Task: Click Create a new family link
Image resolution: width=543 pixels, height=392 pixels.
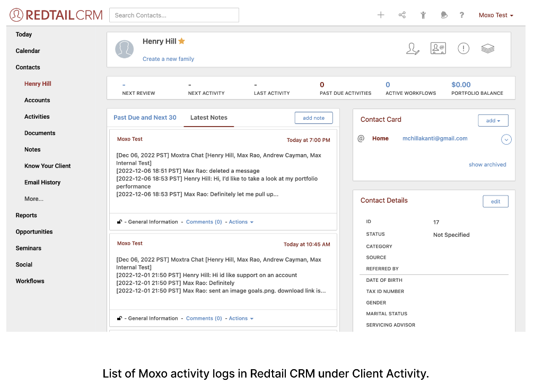Action: 168,59
